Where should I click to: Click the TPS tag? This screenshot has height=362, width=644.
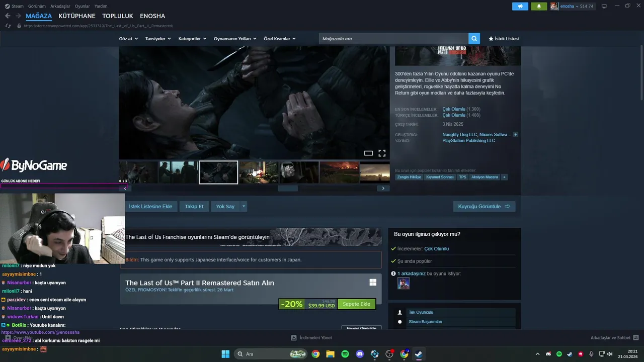pyautogui.click(x=462, y=177)
